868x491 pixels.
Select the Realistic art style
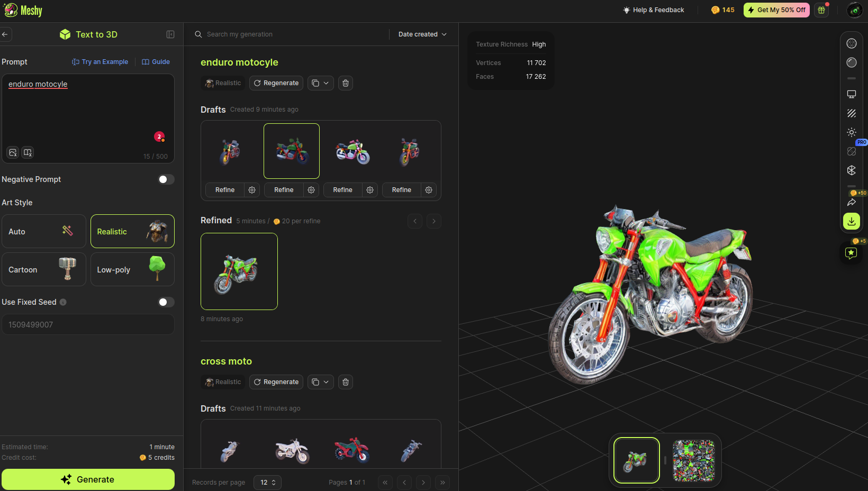132,231
